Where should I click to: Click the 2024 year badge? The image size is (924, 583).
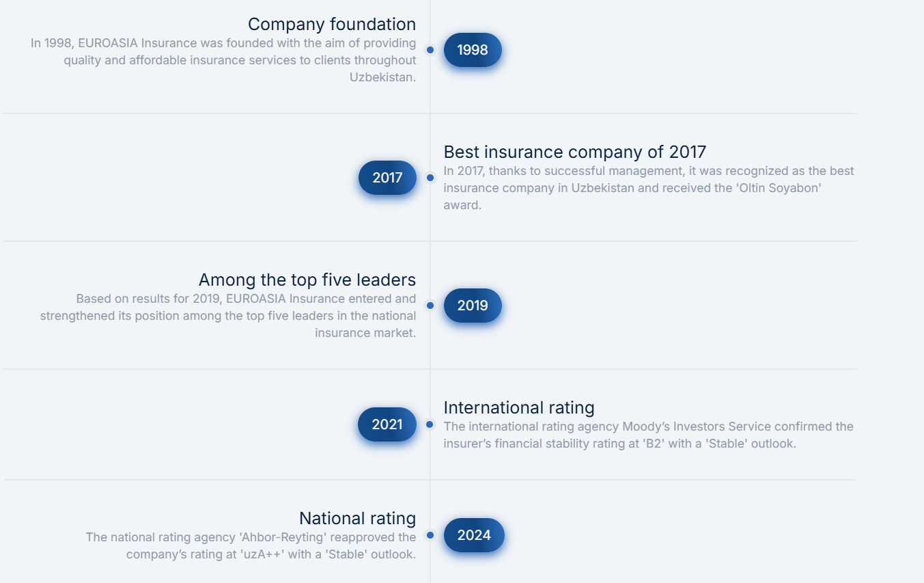(474, 535)
